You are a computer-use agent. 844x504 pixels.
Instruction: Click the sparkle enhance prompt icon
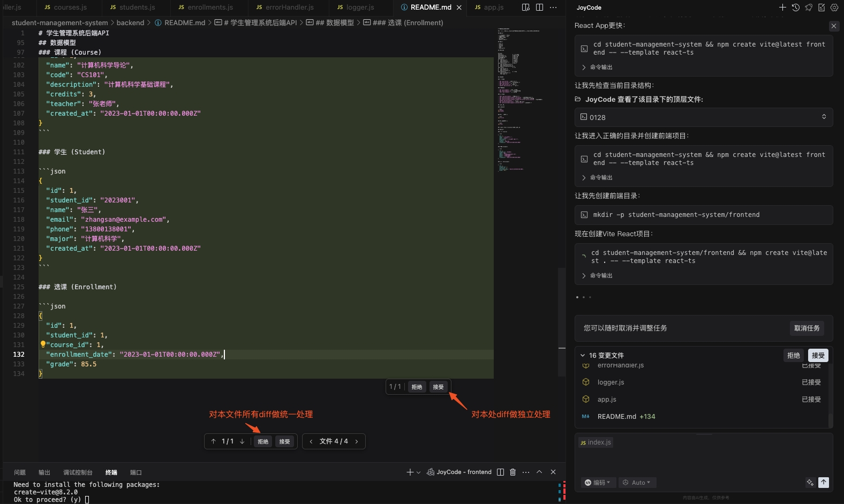810,483
